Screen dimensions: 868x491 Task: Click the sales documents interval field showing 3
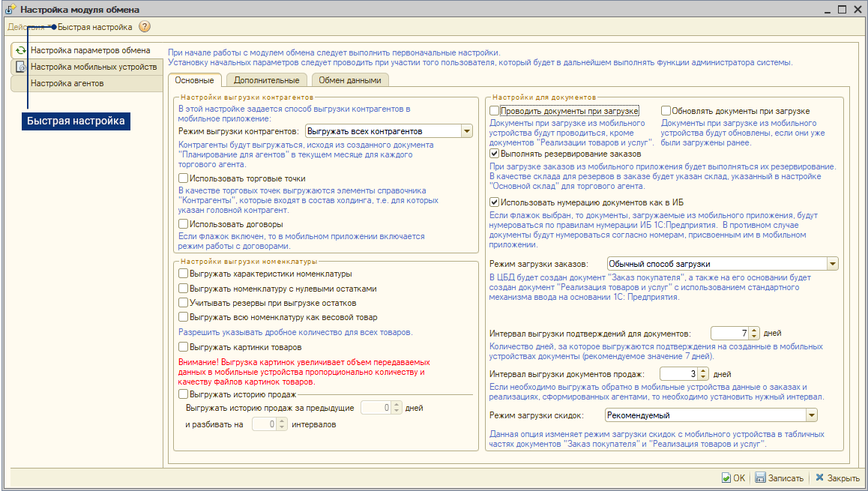click(679, 374)
